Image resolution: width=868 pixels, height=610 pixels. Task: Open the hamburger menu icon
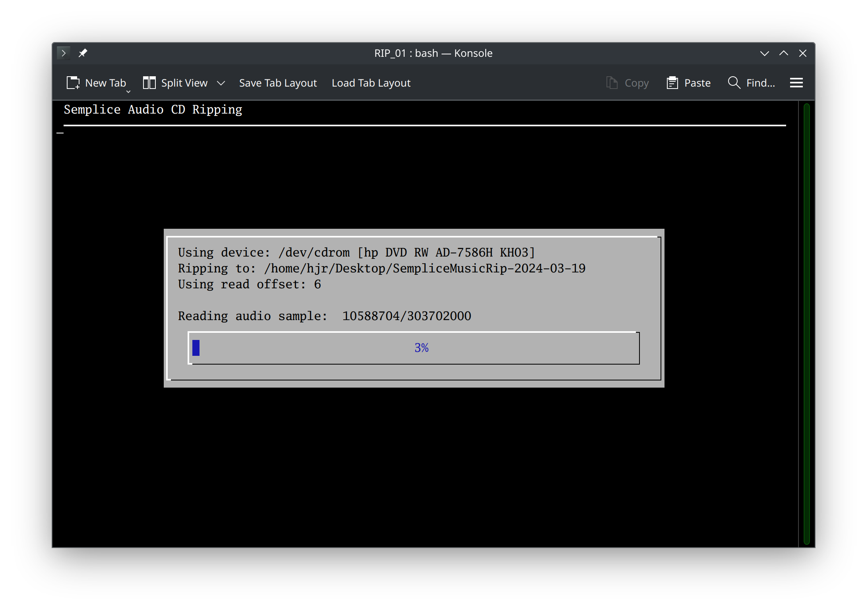tap(796, 83)
